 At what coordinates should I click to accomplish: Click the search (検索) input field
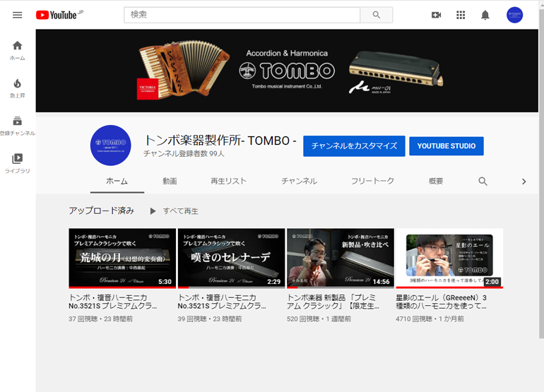tap(242, 15)
